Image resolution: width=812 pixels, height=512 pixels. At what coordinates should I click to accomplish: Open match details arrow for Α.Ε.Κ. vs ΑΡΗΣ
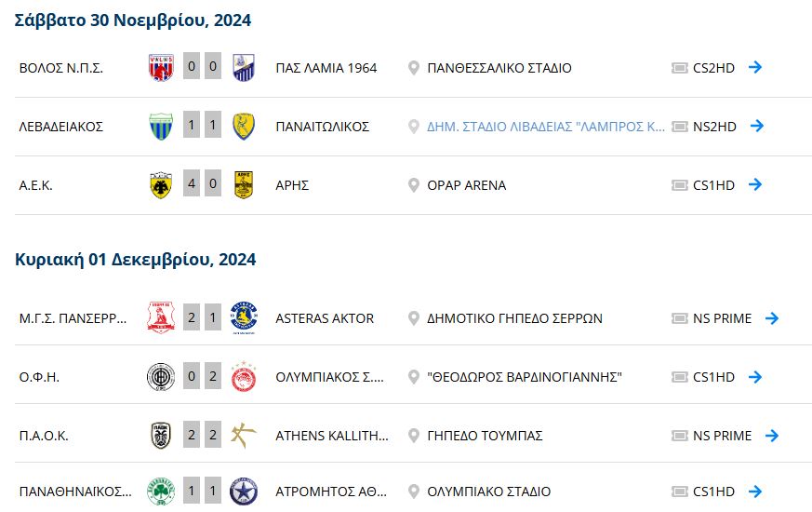tap(755, 184)
